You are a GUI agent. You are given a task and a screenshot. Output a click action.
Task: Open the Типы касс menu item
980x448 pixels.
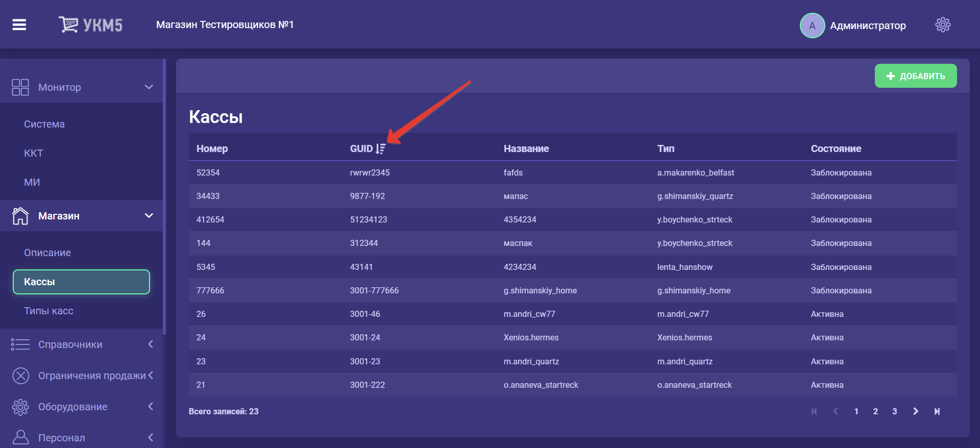[48, 311]
